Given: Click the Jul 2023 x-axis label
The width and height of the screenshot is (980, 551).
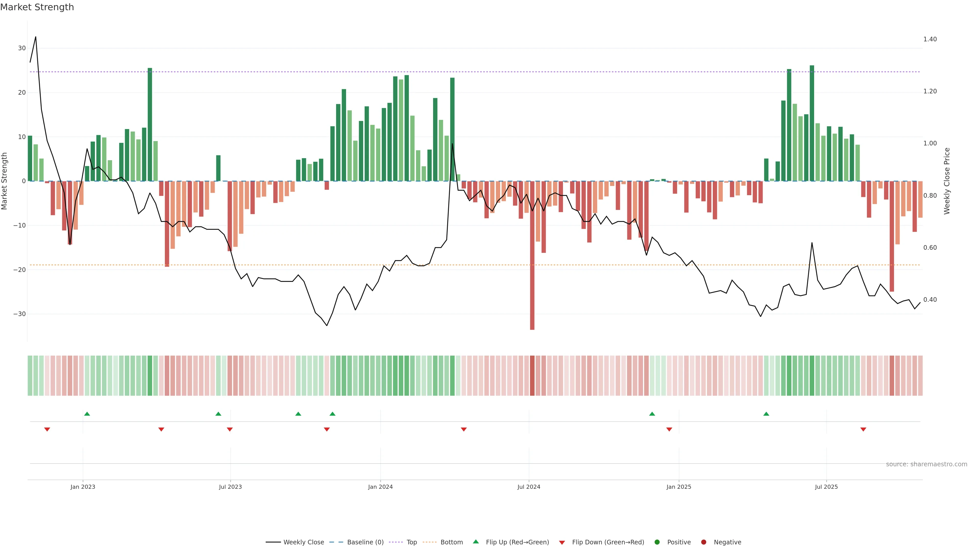Looking at the screenshot, I should [x=230, y=487].
